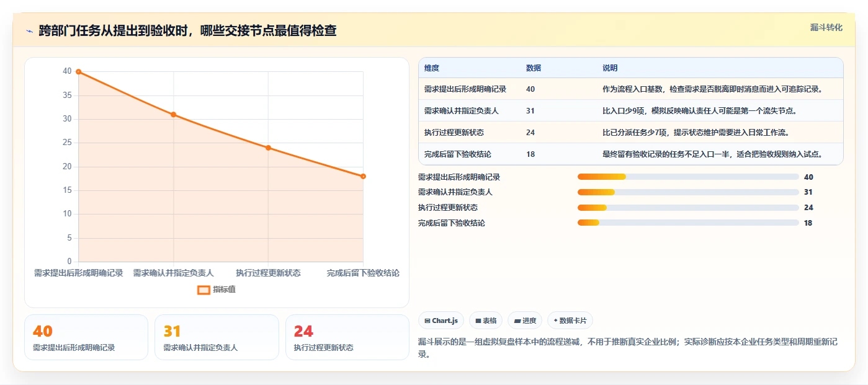Click x-axis label 完成后留下验收结论
The height and width of the screenshot is (385, 868).
[x=363, y=273]
